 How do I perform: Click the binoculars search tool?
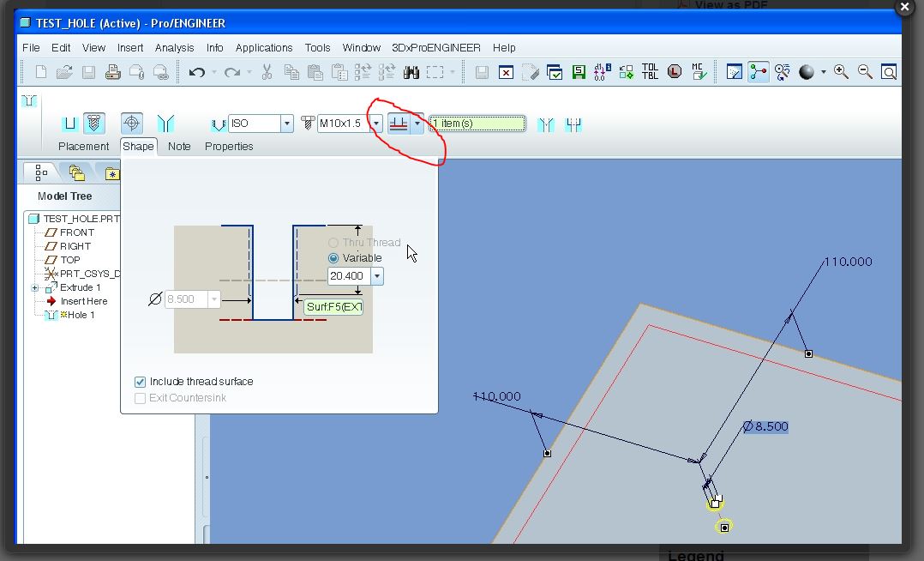click(x=411, y=73)
